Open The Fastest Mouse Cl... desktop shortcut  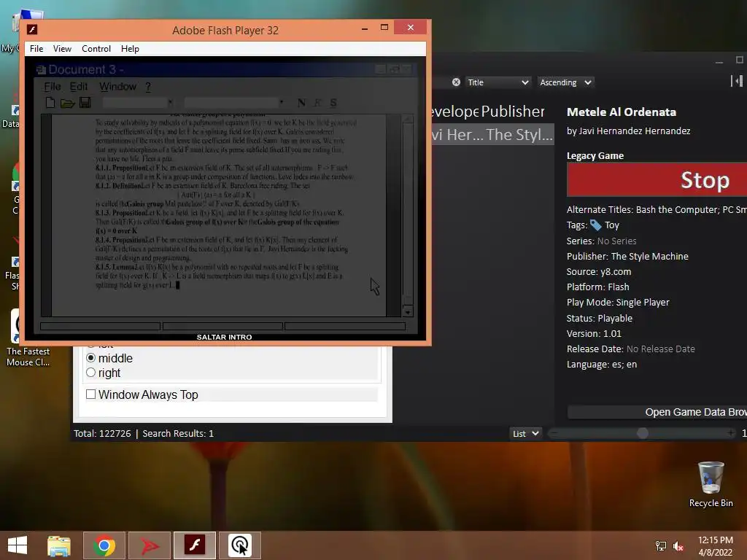(x=28, y=338)
